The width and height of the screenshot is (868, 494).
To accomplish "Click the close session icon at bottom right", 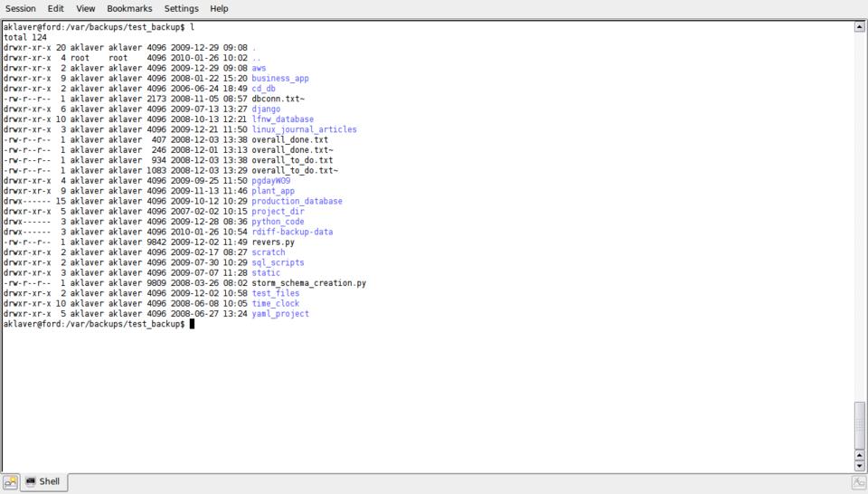I will point(858,483).
